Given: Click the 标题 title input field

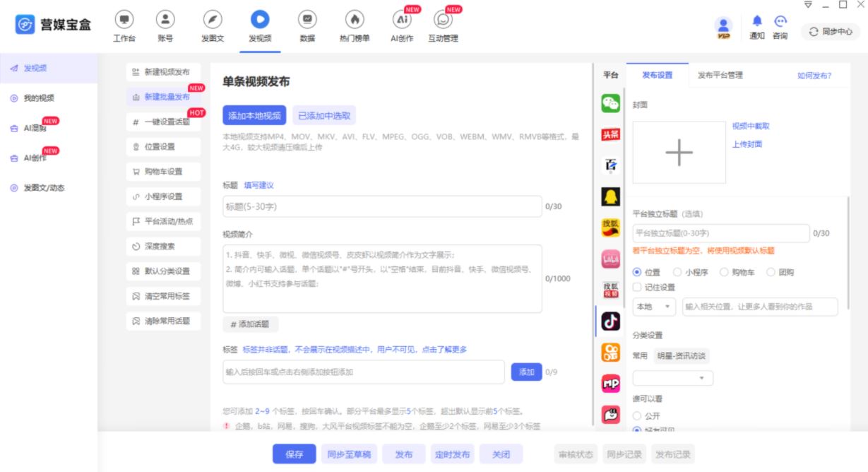Looking at the screenshot, I should point(382,206).
